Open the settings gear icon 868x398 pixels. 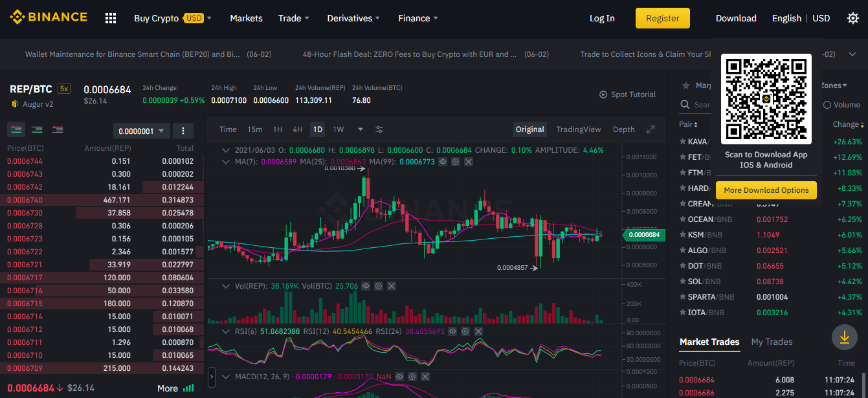[853, 18]
